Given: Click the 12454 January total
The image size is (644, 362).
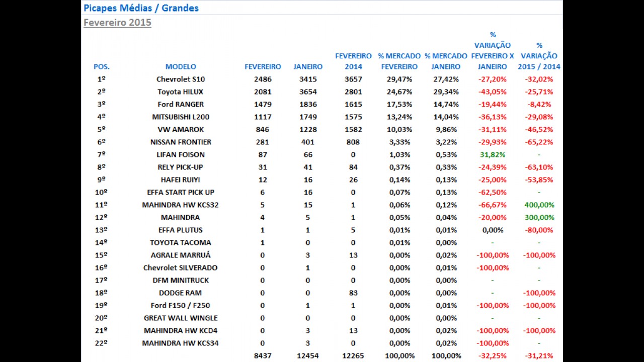Looking at the screenshot, I should click(x=308, y=355).
